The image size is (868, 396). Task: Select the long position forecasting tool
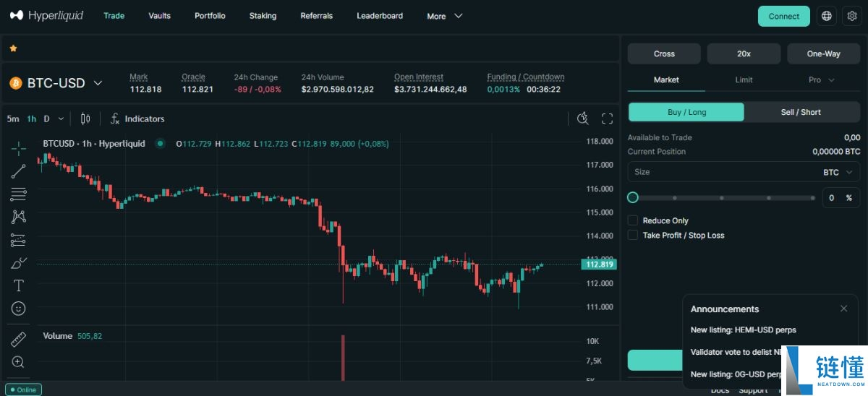(x=18, y=240)
